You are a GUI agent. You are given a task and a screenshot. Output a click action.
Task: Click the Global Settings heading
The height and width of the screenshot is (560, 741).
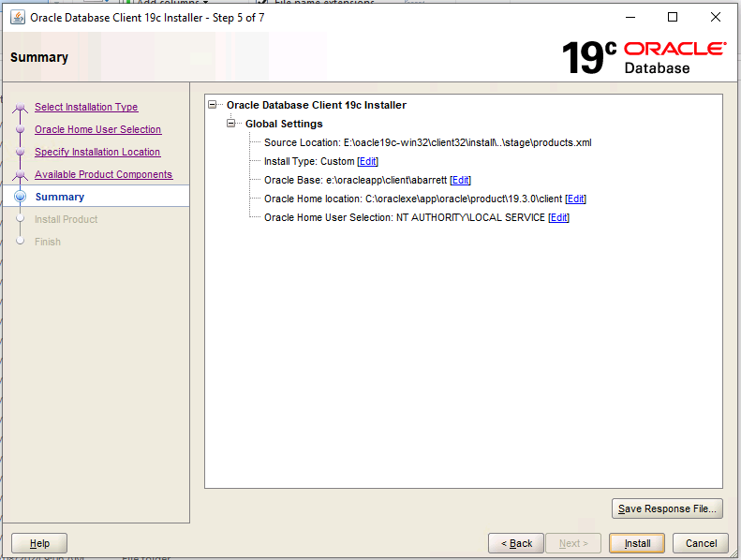[x=284, y=124]
